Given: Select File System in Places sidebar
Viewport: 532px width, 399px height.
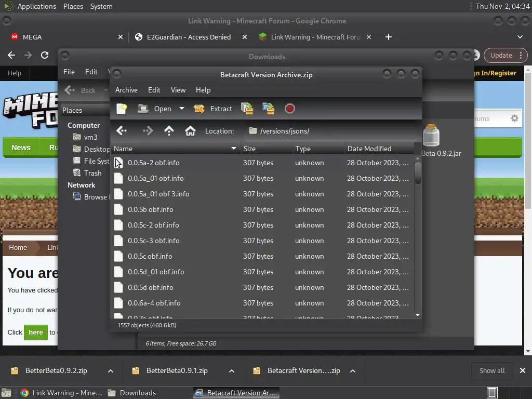Looking at the screenshot, I should tap(91, 161).
